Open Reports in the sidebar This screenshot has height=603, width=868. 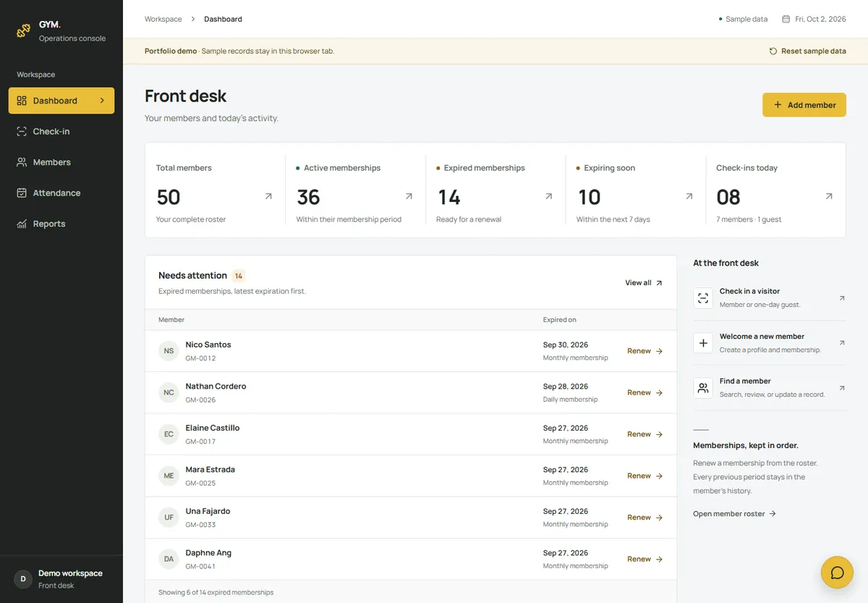pyautogui.click(x=61, y=224)
